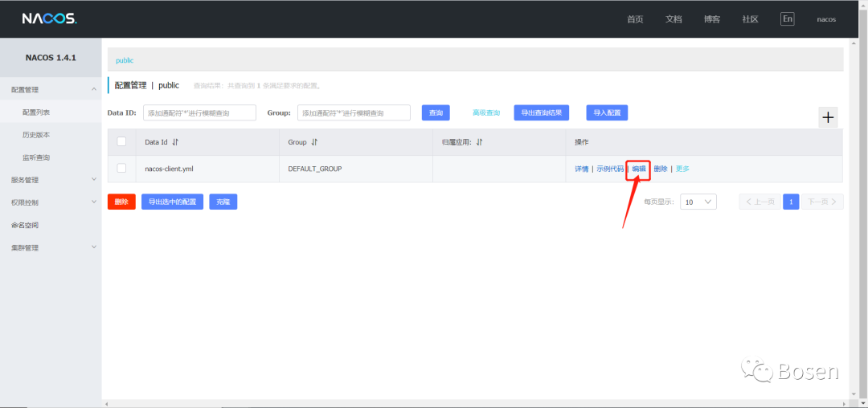Open the nacos user menu
This screenshot has height=408, width=868.
(x=826, y=19)
